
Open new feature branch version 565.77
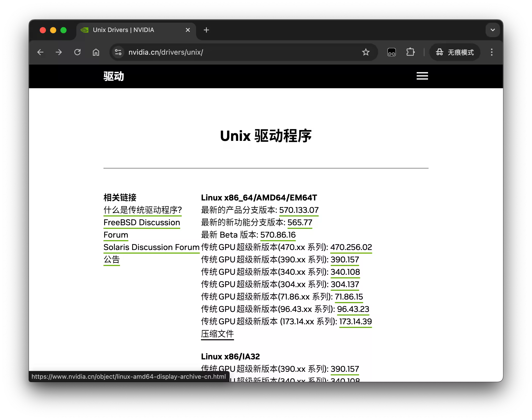(x=300, y=222)
